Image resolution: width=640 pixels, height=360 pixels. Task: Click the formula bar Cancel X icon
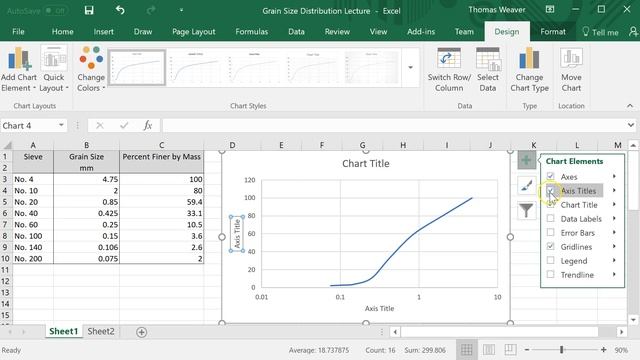point(100,125)
